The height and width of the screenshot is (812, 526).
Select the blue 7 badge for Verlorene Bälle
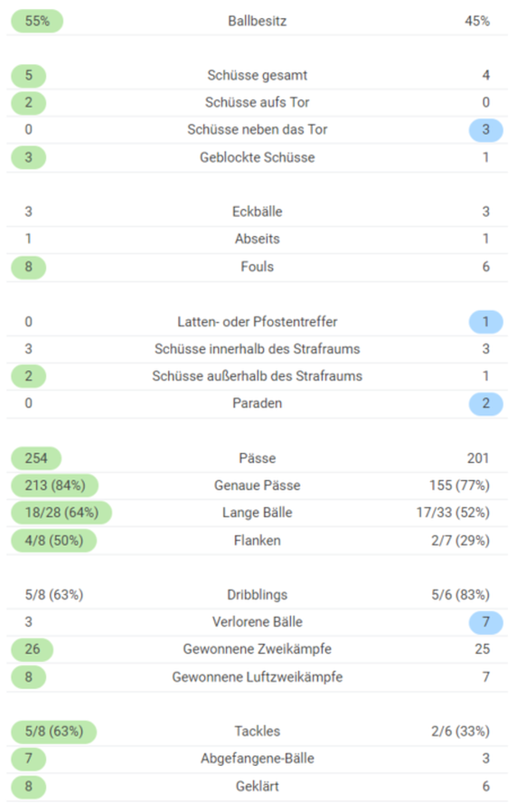485,622
